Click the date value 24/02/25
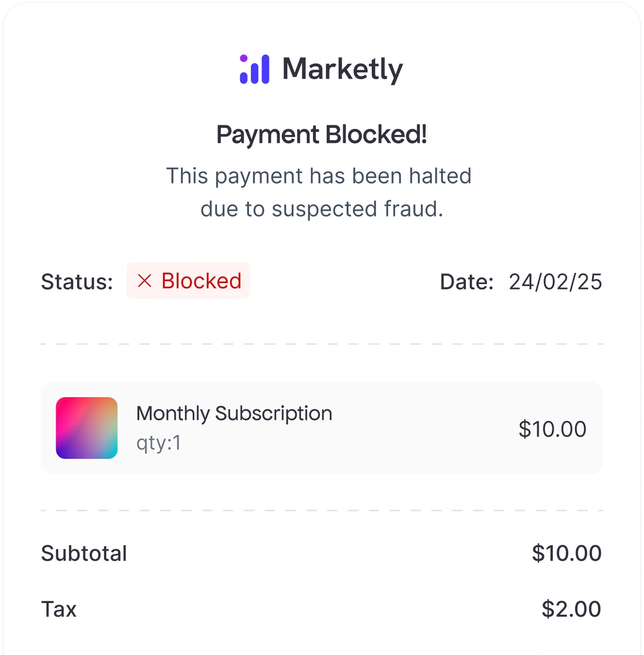The width and height of the screenshot is (644, 655). (x=555, y=281)
